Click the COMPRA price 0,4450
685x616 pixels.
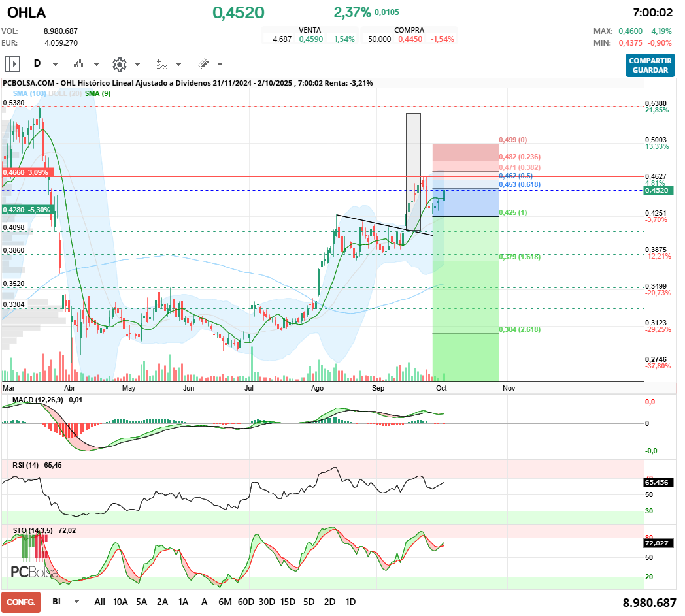[410, 39]
